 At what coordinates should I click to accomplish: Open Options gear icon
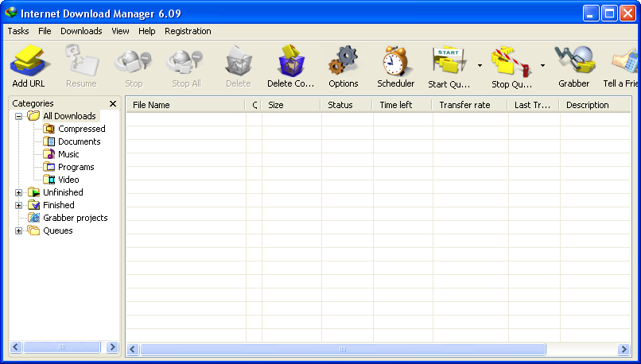click(344, 61)
